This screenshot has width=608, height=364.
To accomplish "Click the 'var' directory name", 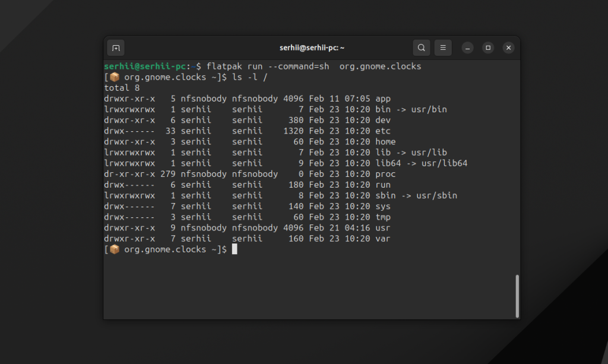I will click(383, 239).
